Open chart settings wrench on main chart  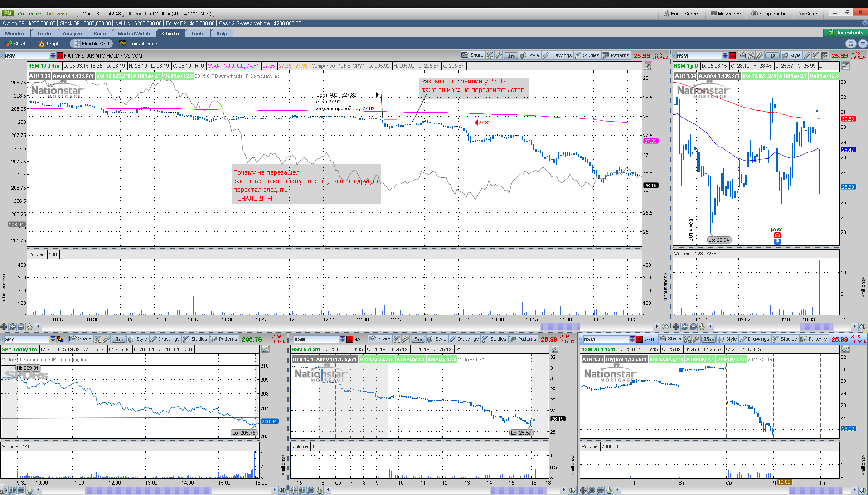click(x=499, y=55)
